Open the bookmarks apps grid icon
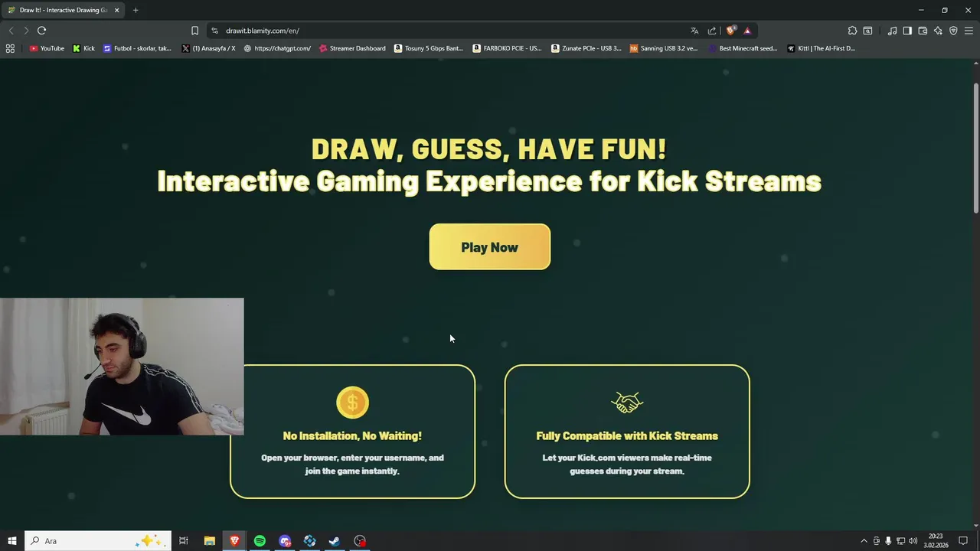Screen dimensions: 980x551 pyautogui.click(x=10, y=48)
